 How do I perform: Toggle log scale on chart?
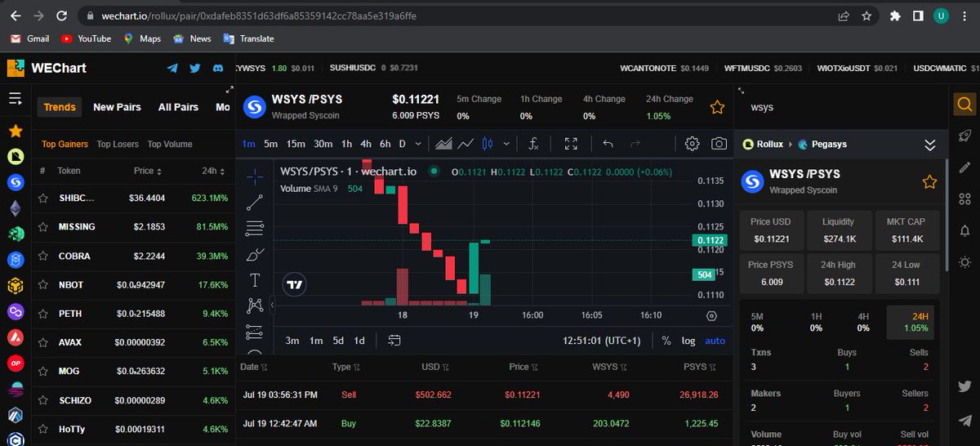pyautogui.click(x=689, y=341)
